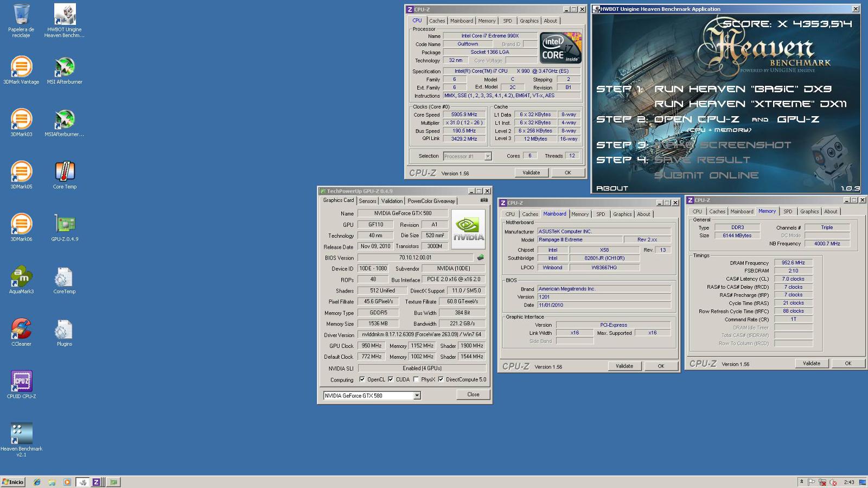868x488 pixels.
Task: Open Validation tab in GPU-Z
Action: 392,201
